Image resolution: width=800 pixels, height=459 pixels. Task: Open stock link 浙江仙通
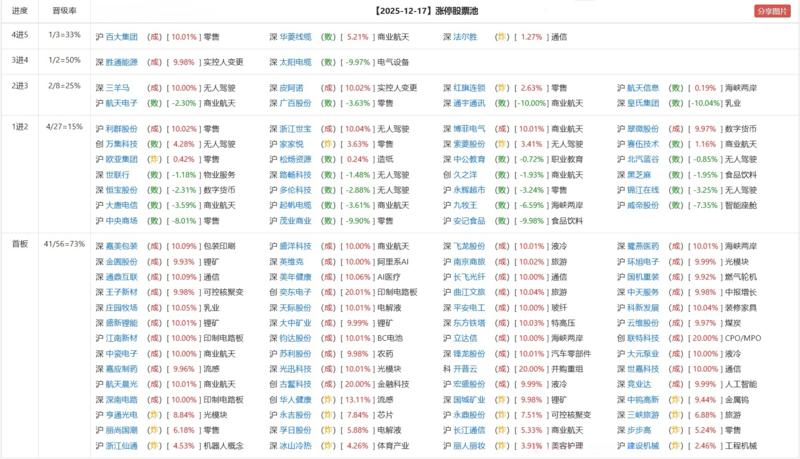click(122, 446)
